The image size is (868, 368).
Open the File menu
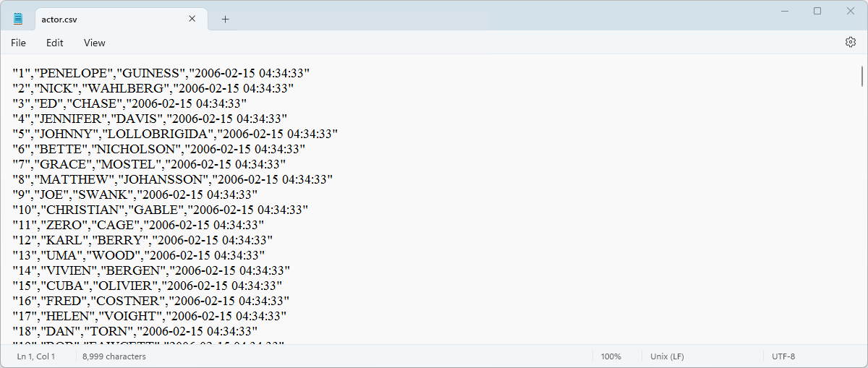[18, 43]
